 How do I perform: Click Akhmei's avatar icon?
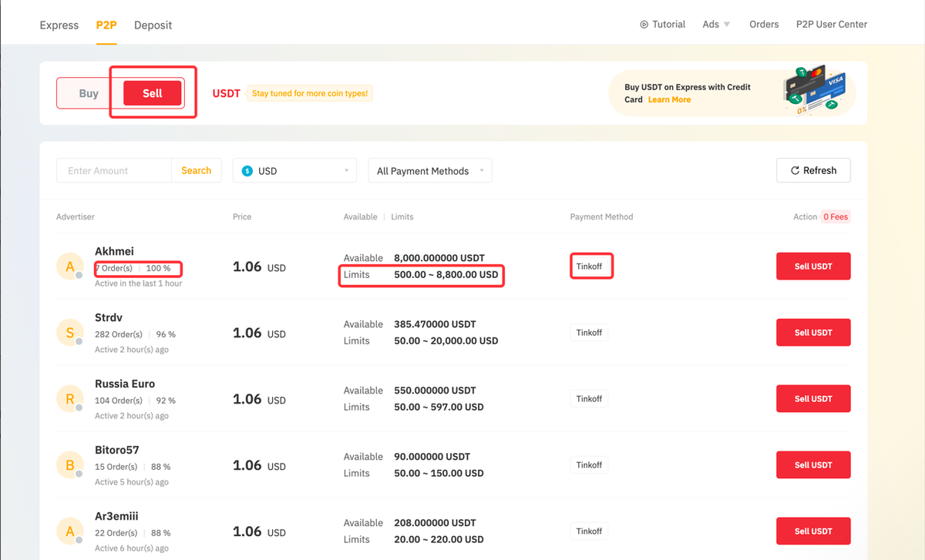tap(70, 267)
